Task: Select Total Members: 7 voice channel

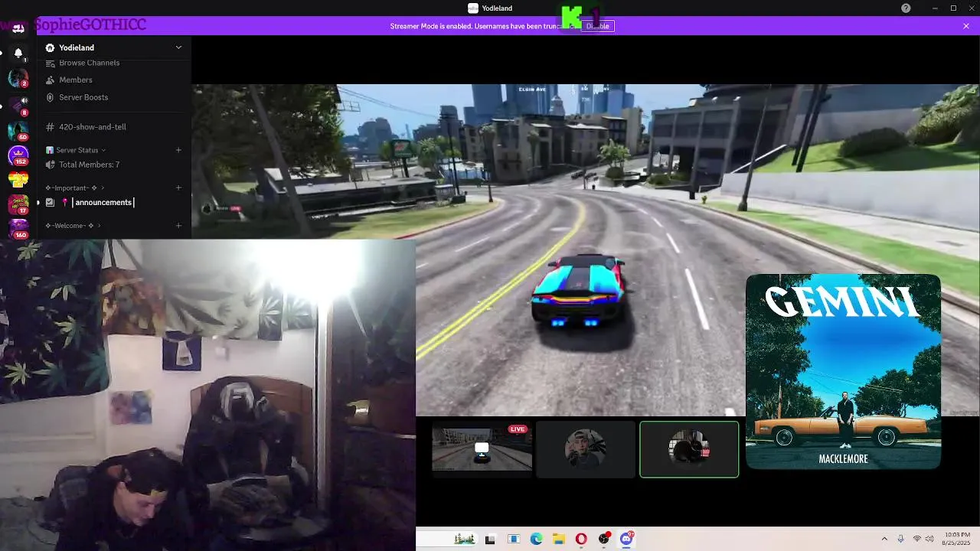Action: 90,165
